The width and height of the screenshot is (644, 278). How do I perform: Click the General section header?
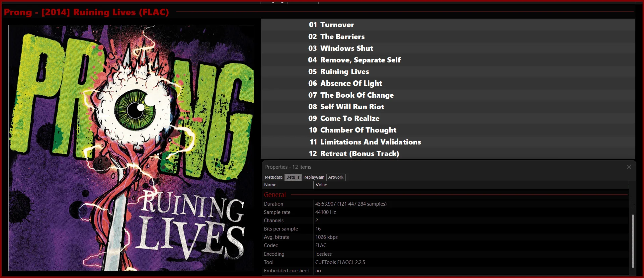click(275, 194)
